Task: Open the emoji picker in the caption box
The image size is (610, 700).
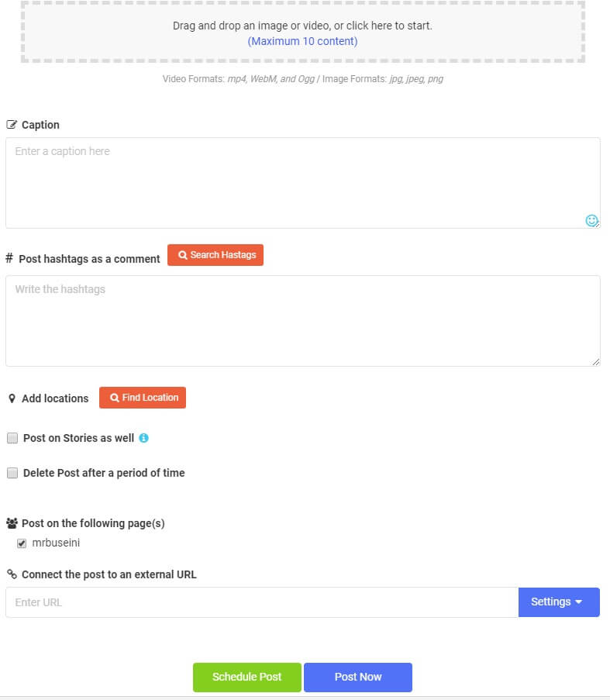Action: click(x=591, y=220)
